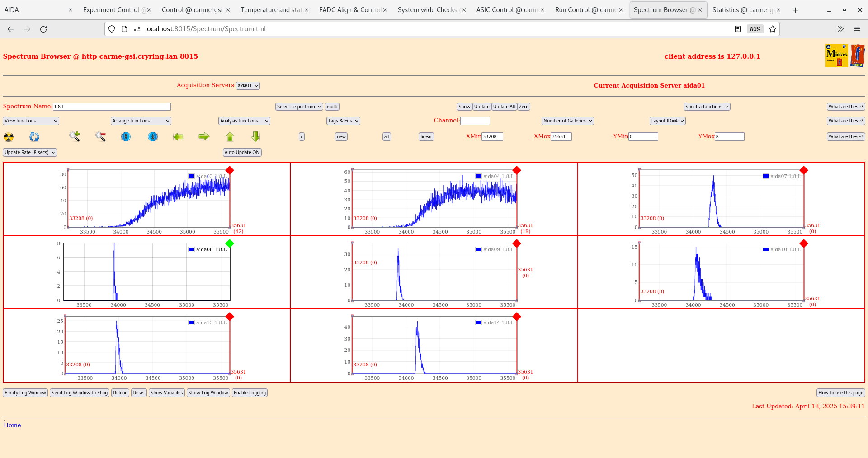Open the Layout ID=4 dropdown
Viewport: 868px width, 458px height.
coord(668,121)
